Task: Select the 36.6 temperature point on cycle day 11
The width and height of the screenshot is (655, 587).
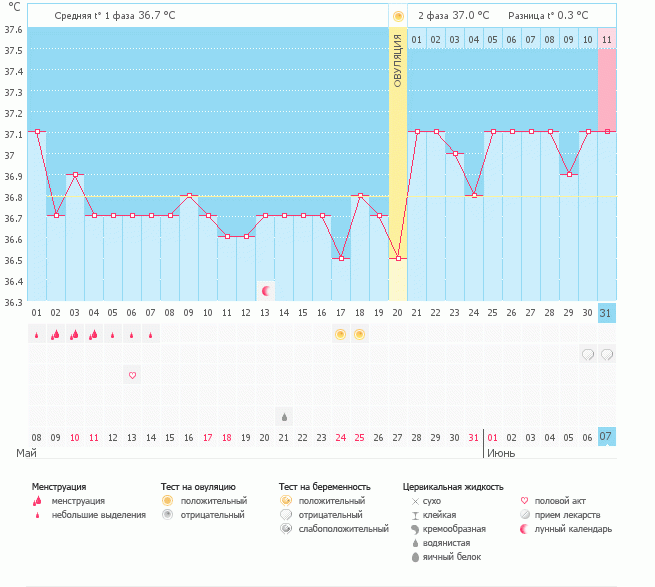Action: [227, 236]
